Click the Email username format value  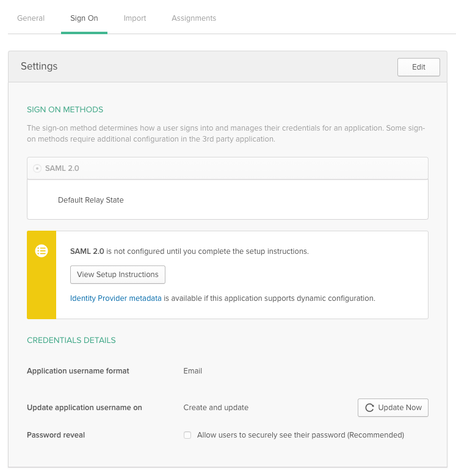click(192, 371)
